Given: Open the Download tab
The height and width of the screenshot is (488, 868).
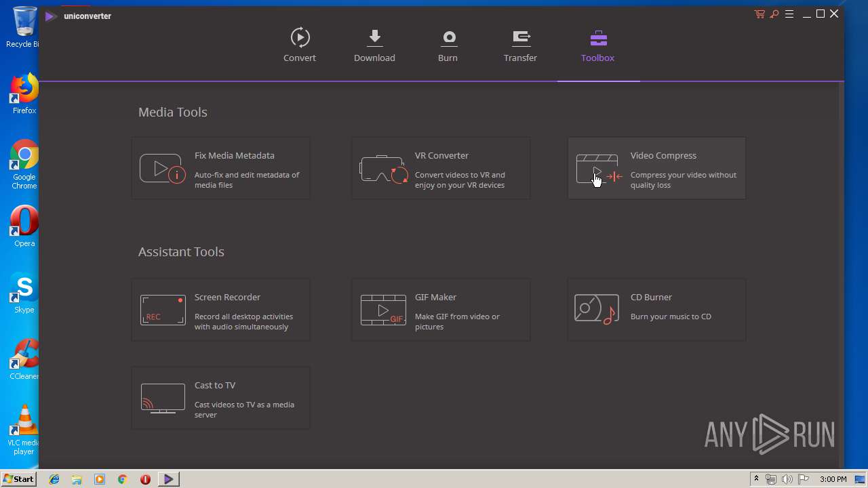Looking at the screenshot, I should pyautogui.click(x=374, y=46).
